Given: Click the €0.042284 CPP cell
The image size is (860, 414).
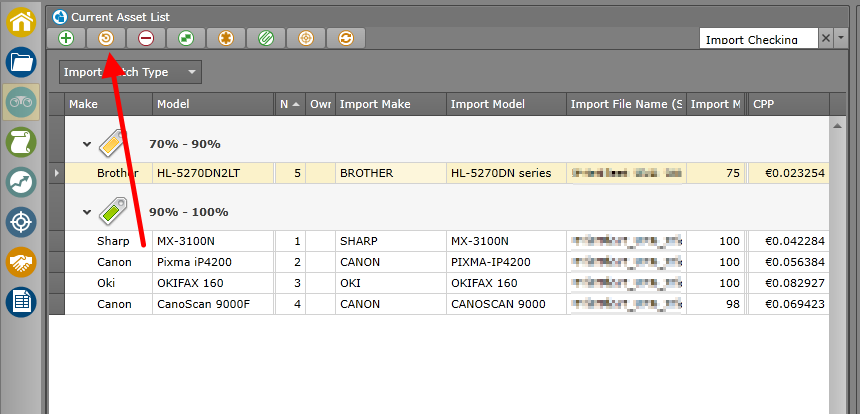Looking at the screenshot, I should pos(789,241).
